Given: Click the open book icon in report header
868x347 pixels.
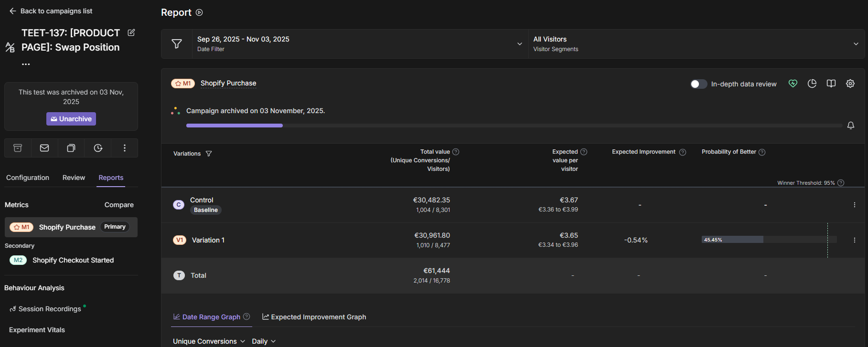Looking at the screenshot, I should pos(831,84).
